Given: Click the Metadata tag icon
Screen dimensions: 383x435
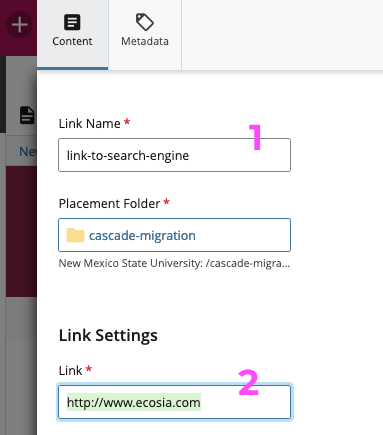Looking at the screenshot, I should tap(145, 22).
